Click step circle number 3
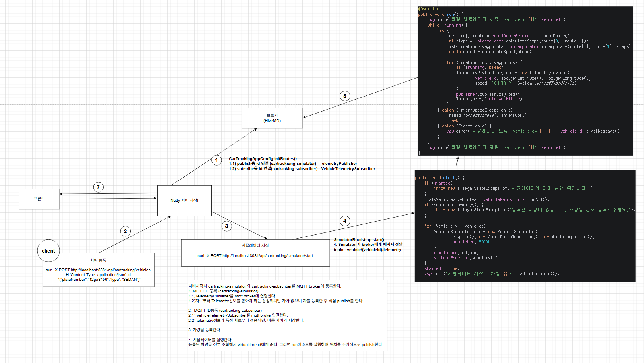This screenshot has height=363, width=644. tap(227, 226)
